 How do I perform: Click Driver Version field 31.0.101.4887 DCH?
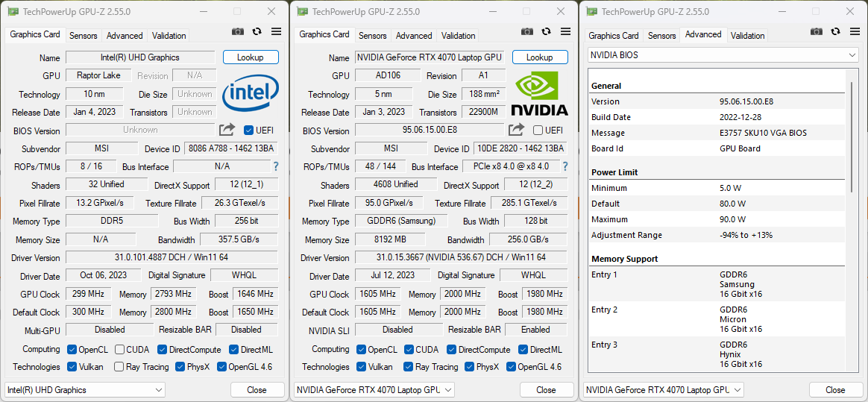172,257
